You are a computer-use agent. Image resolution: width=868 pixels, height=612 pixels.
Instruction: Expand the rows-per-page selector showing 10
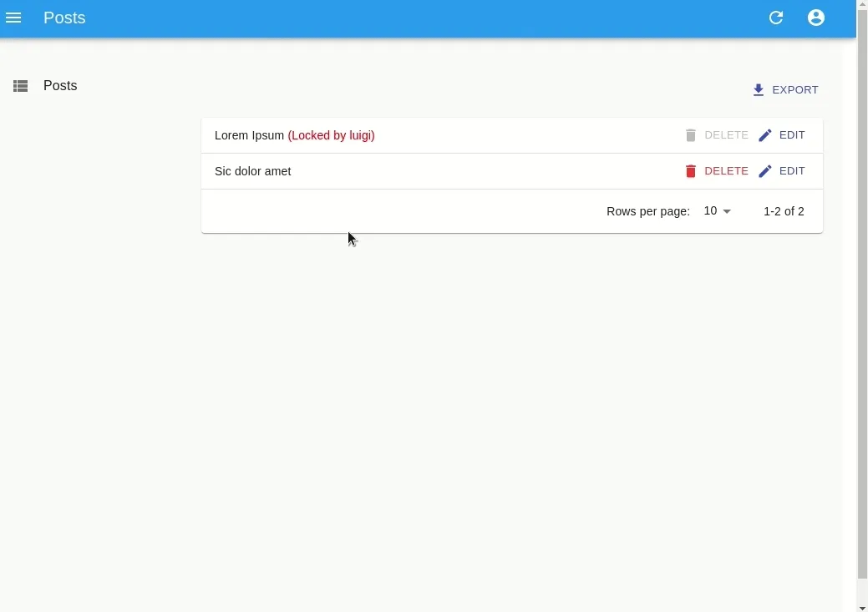pos(717,210)
